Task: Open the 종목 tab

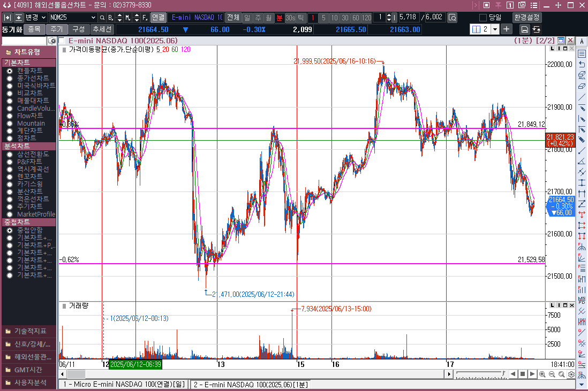Action: (x=34, y=29)
